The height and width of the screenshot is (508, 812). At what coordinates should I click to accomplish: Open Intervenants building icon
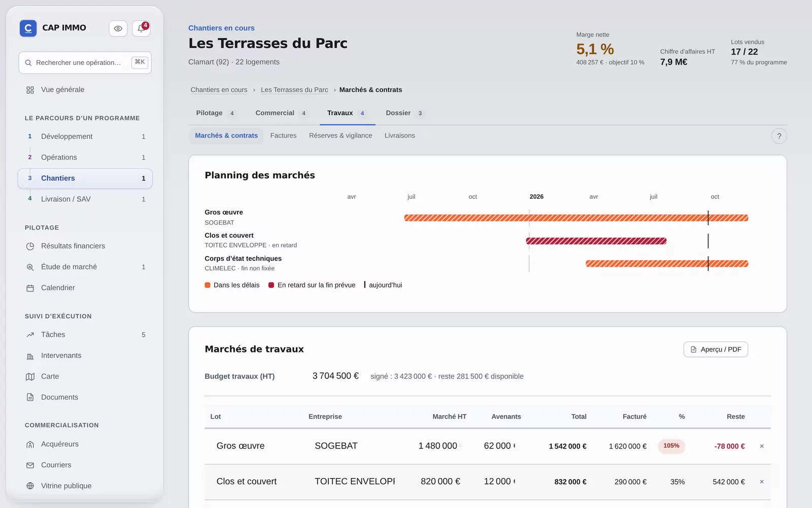pos(30,356)
